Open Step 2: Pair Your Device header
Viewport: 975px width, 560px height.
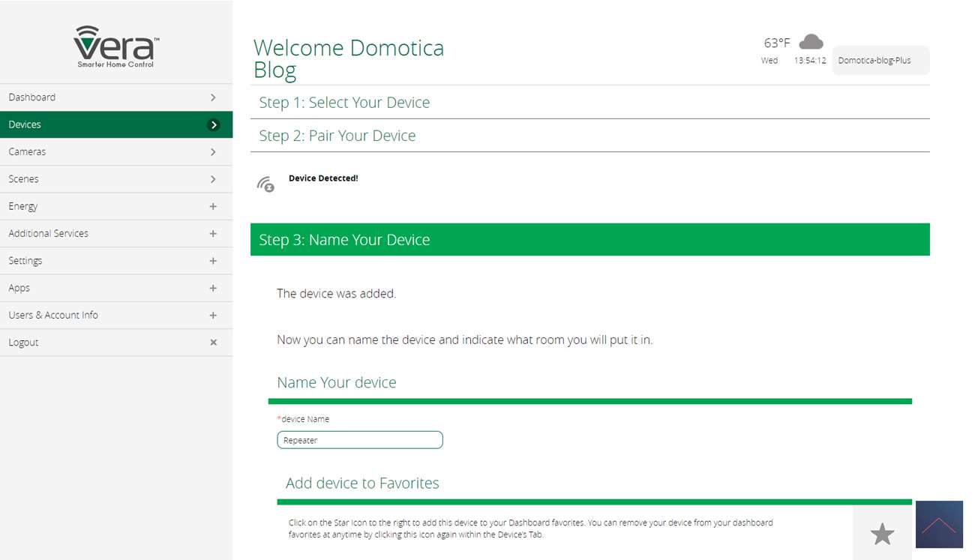tap(337, 136)
